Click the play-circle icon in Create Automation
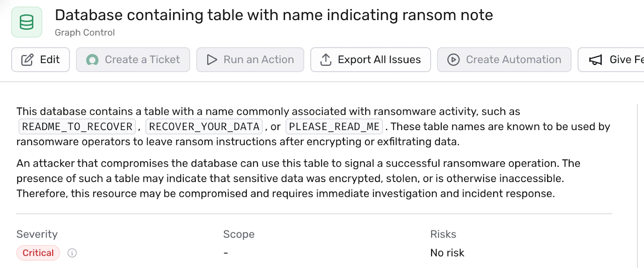Screen dimensions: 644x268 453,60
